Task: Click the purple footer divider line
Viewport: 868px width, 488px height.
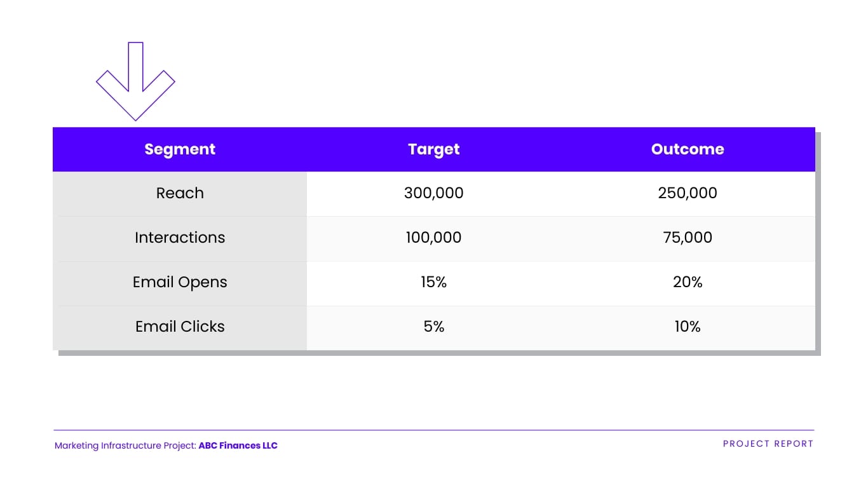Action: coord(433,430)
